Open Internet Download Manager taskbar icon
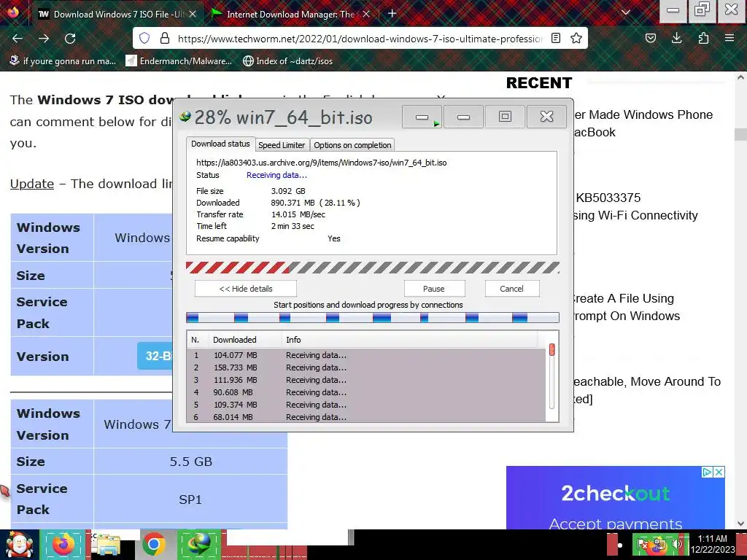 (x=199, y=544)
